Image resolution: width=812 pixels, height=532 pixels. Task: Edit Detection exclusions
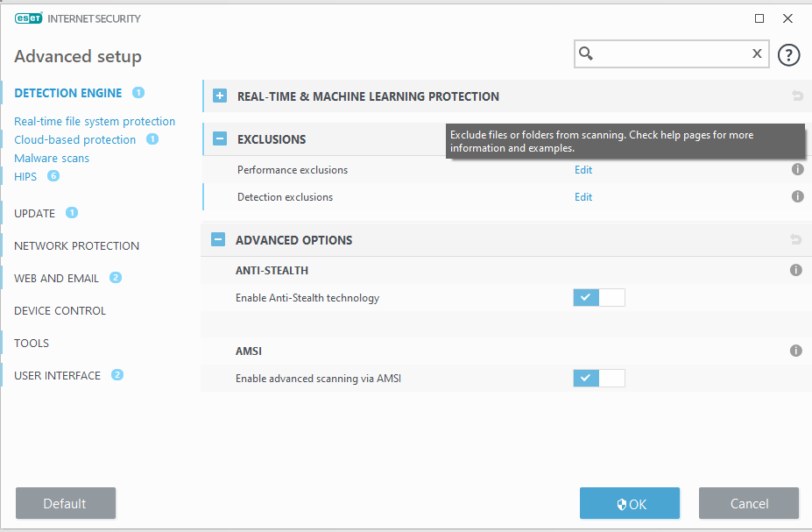pyautogui.click(x=583, y=197)
